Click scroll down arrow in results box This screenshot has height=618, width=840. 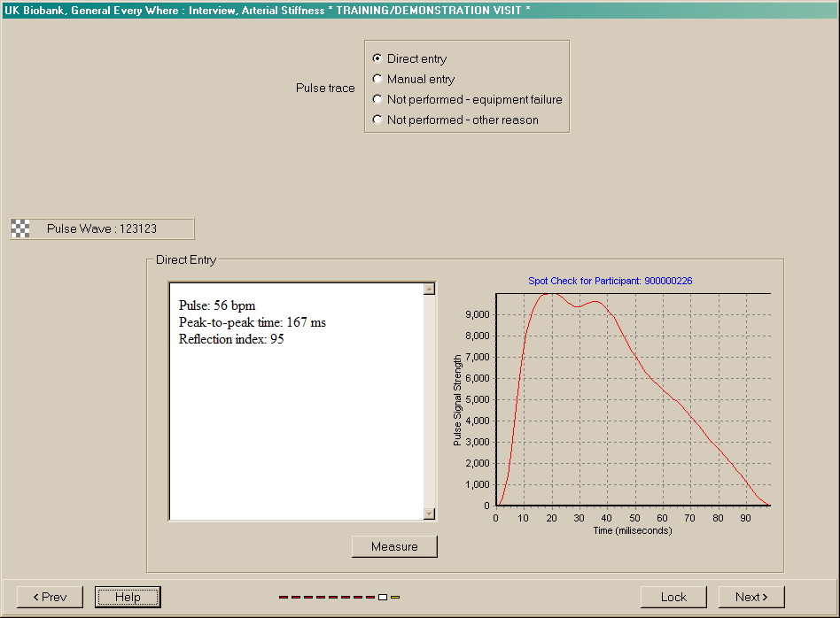point(430,514)
